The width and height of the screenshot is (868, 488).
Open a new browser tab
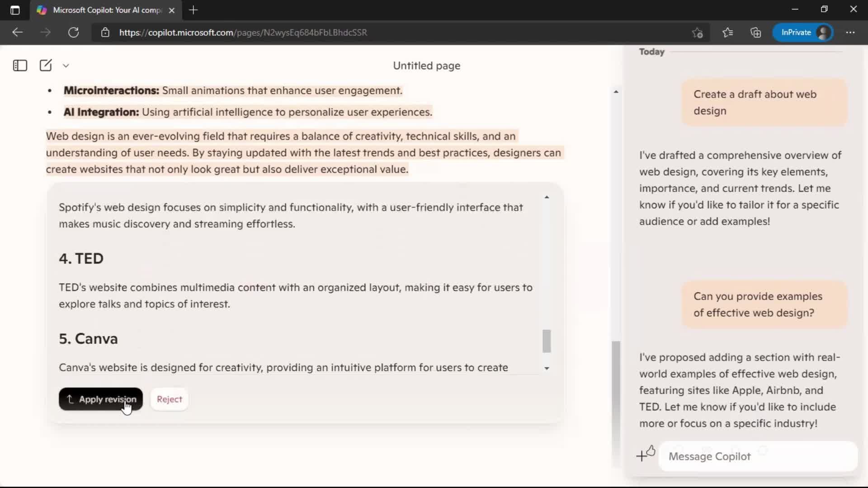click(193, 10)
